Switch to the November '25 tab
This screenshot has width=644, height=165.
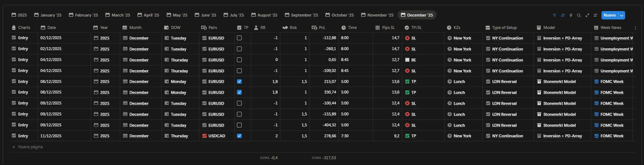[377, 15]
